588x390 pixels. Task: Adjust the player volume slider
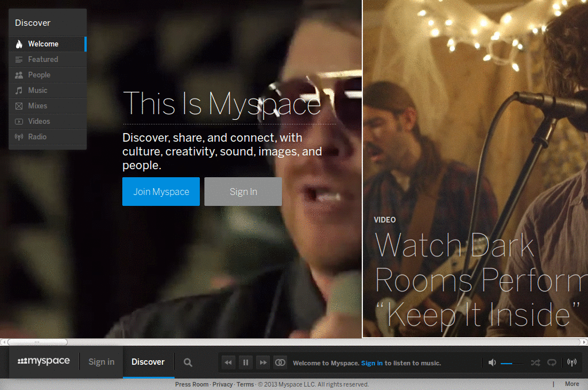(512, 363)
